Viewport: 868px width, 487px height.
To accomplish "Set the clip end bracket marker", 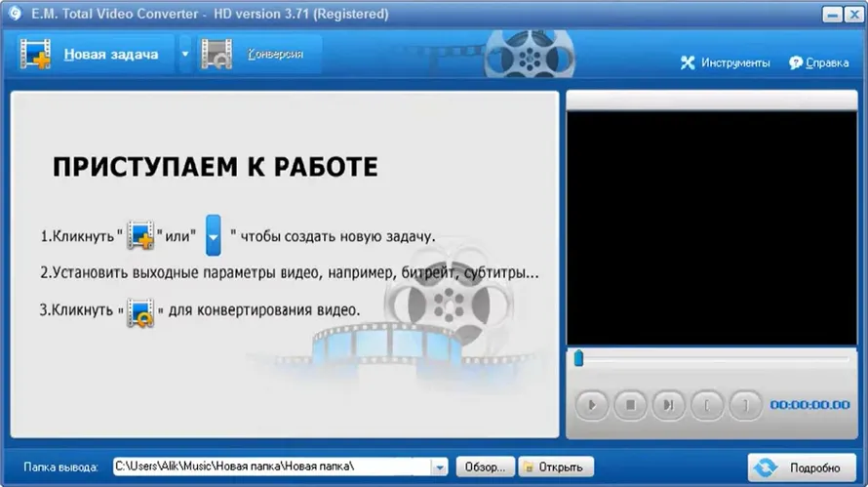I will point(745,405).
